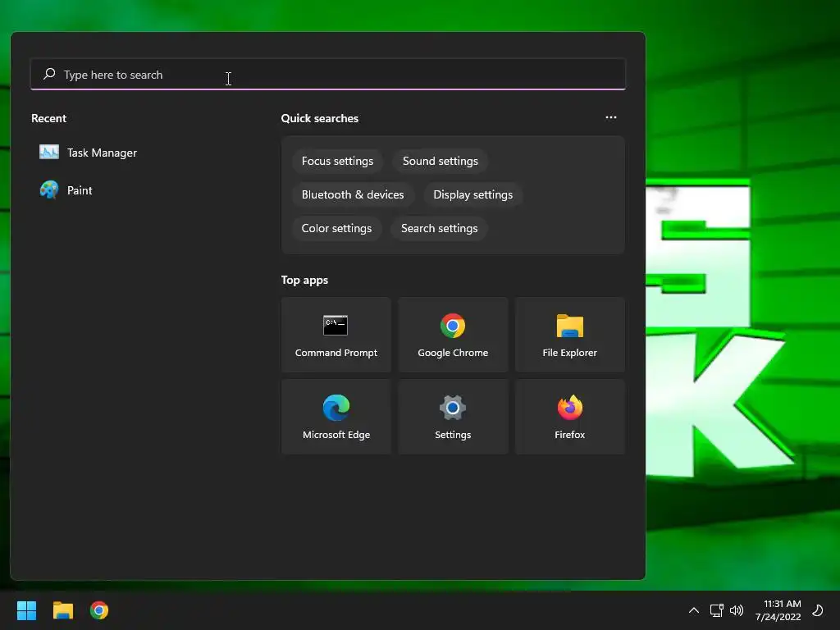Open Chrome from the taskbar
The width and height of the screenshot is (840, 630).
pos(99,610)
